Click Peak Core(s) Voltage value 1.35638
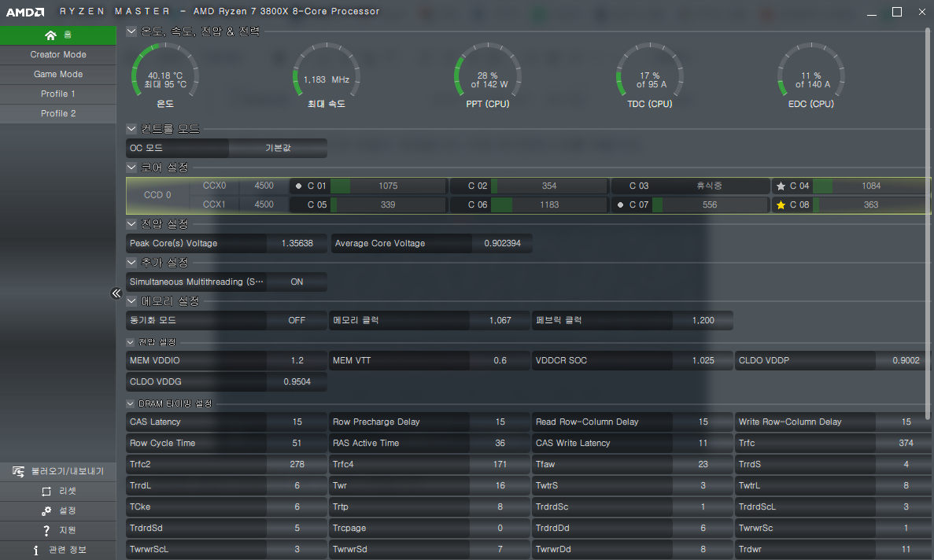Image resolution: width=934 pixels, height=560 pixels. [297, 243]
